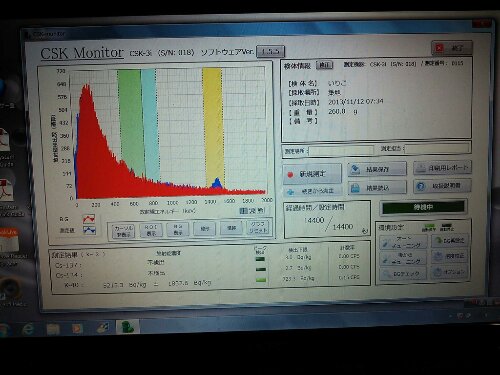Image resolution: width=500 pixels, height=375 pixels.
Task: Click the オートチューニング button
Action: pyautogui.click(x=404, y=242)
